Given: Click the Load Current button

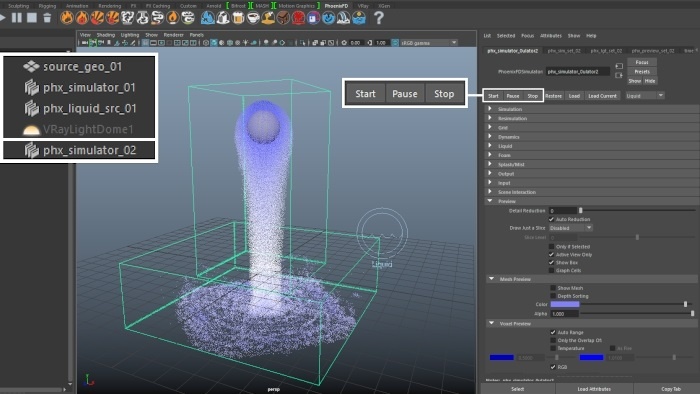Looking at the screenshot, I should [x=602, y=96].
